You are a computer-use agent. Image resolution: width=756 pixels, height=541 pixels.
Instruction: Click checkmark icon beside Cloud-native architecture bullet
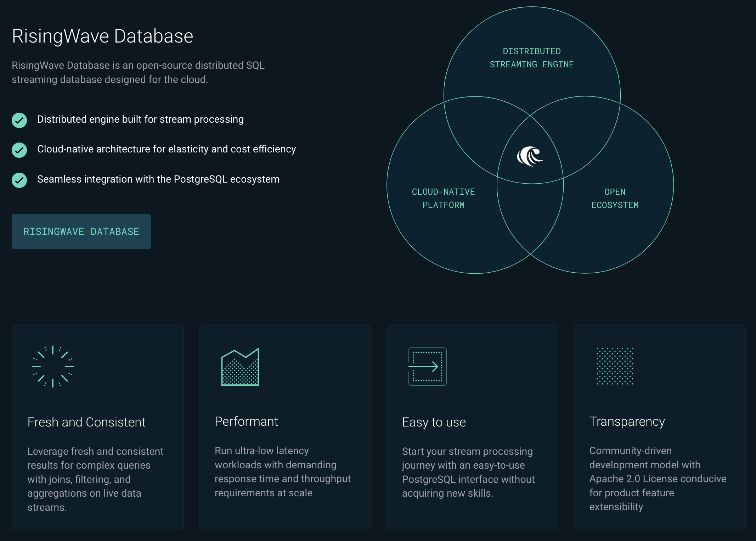click(19, 150)
